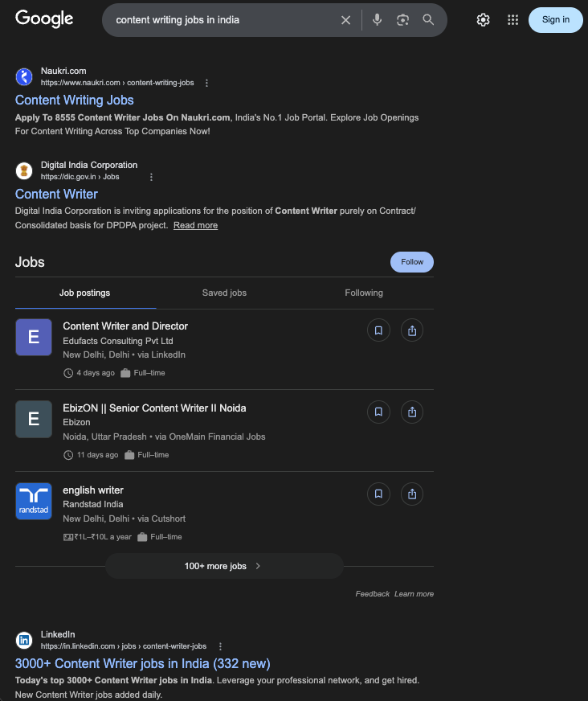The image size is (588, 701).
Task: Expand 100+ more jobs
Action: click(224, 566)
